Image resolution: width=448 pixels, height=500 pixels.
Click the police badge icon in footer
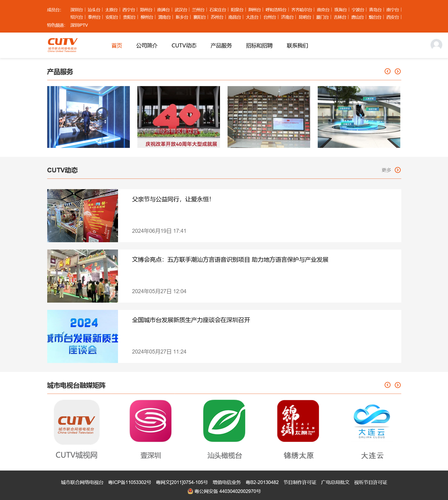click(190, 491)
